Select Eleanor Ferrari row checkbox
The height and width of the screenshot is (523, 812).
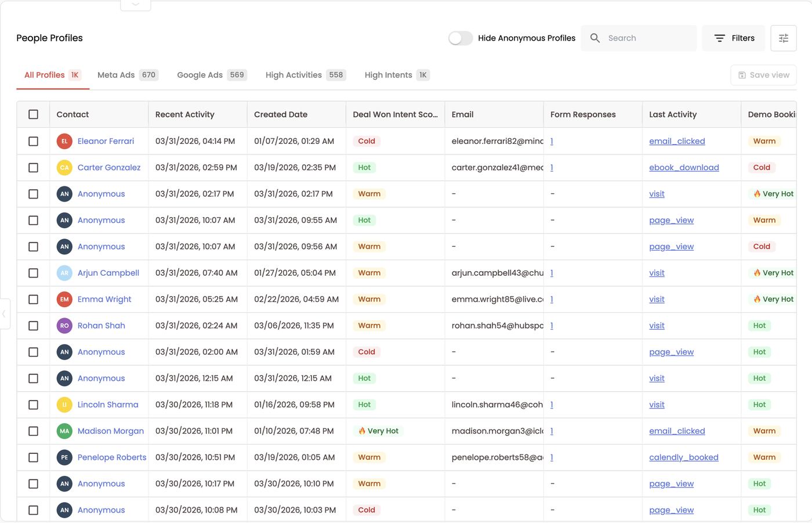[x=33, y=141]
